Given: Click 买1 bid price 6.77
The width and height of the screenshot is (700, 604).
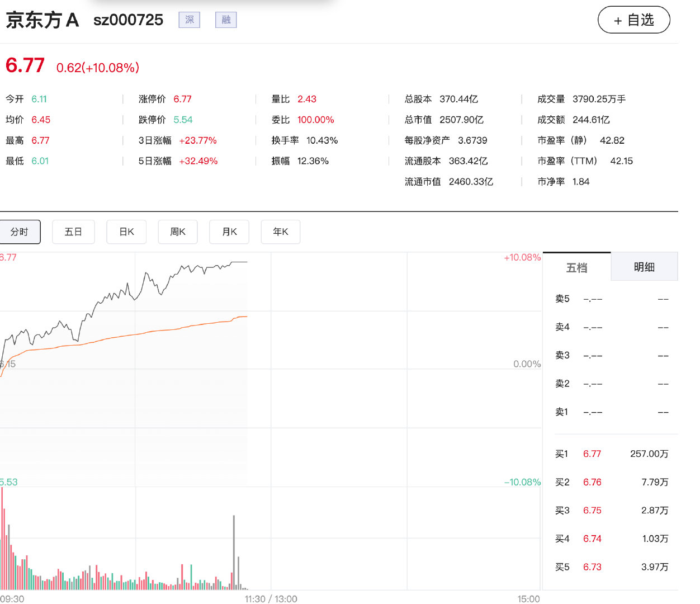Looking at the screenshot, I should [x=592, y=454].
